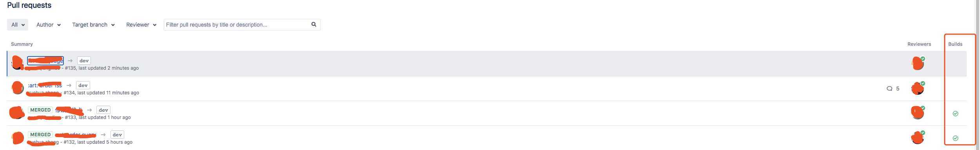Click the comment bubble icon on PR #134
This screenshot has width=980, height=150.
click(889, 89)
